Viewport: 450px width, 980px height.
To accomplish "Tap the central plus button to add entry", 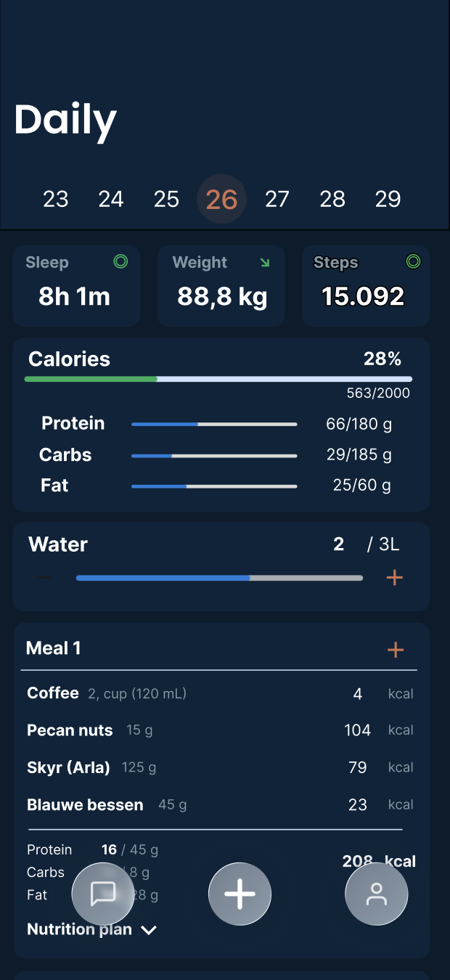I will pos(240,894).
